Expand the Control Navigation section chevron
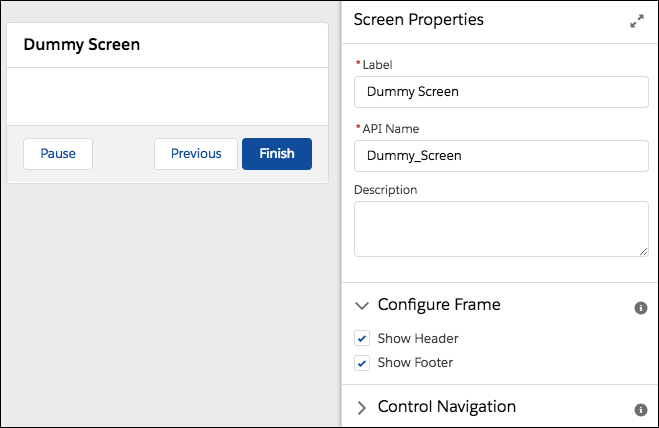The height and width of the screenshot is (428, 659). [x=362, y=408]
